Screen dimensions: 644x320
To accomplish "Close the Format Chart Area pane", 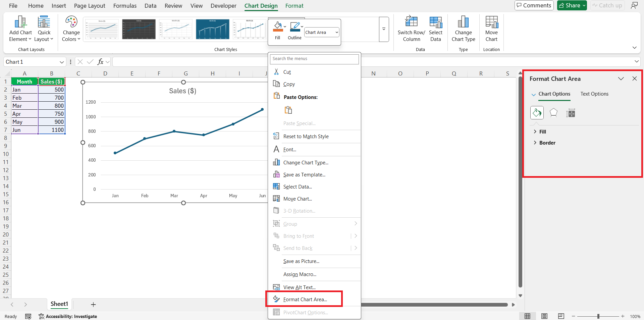I will tap(634, 78).
